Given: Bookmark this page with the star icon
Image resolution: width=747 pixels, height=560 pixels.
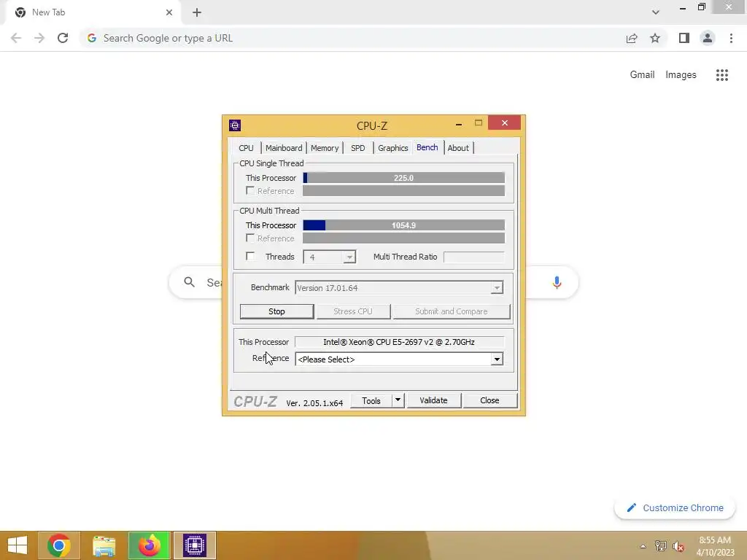Looking at the screenshot, I should (655, 38).
